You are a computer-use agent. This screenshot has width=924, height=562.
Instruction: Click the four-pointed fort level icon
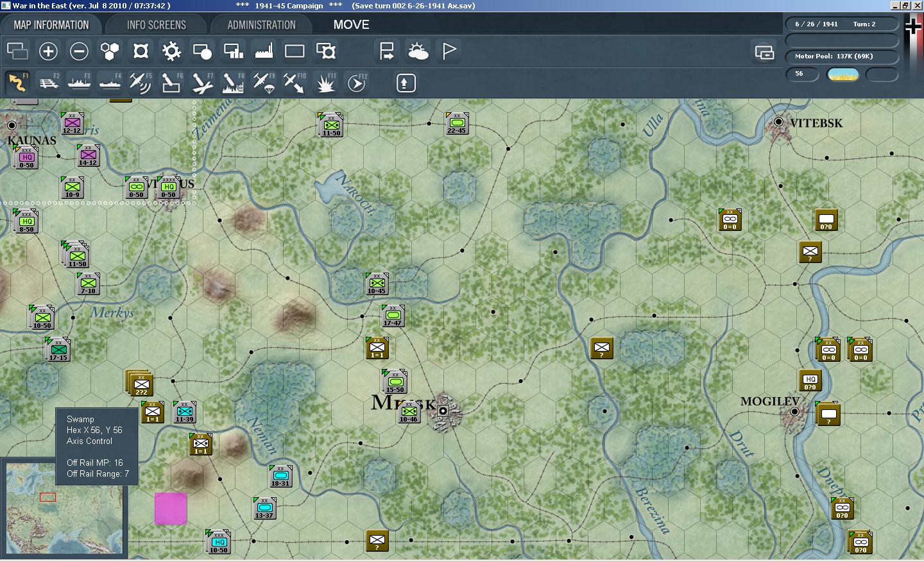point(141,51)
